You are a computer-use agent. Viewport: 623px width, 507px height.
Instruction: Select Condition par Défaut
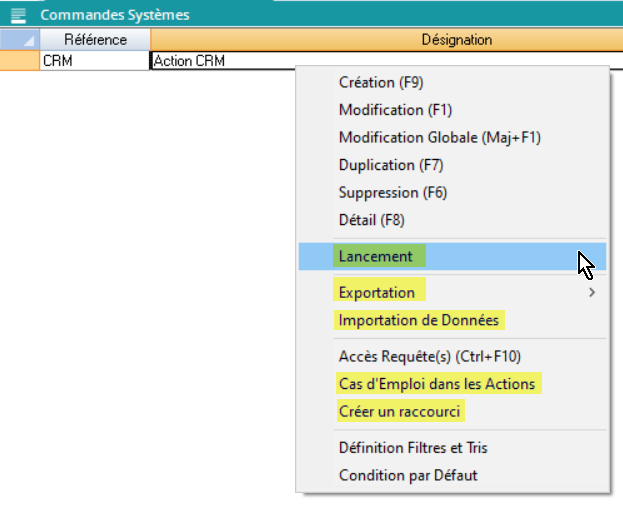click(x=407, y=475)
